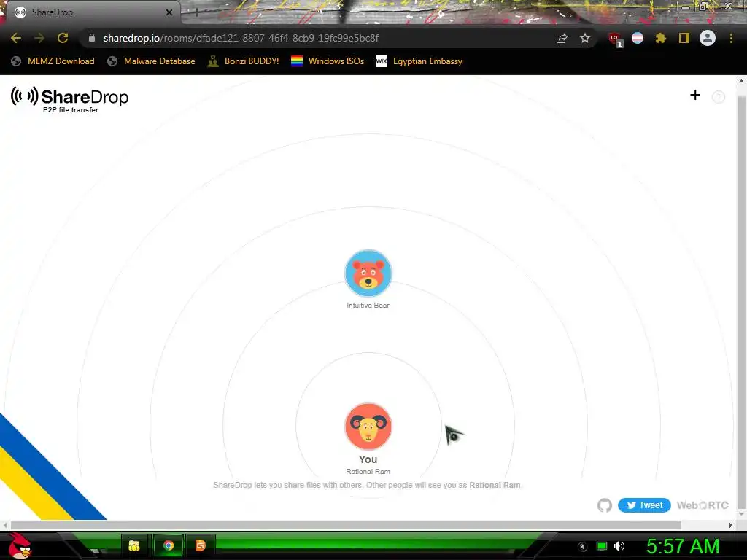Open the Egyptian Embassy bookmark

click(x=419, y=61)
